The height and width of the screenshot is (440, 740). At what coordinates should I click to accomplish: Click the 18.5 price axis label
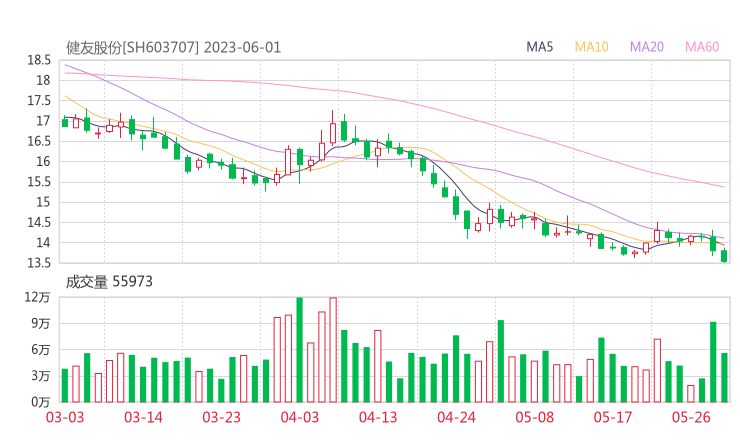(x=39, y=60)
